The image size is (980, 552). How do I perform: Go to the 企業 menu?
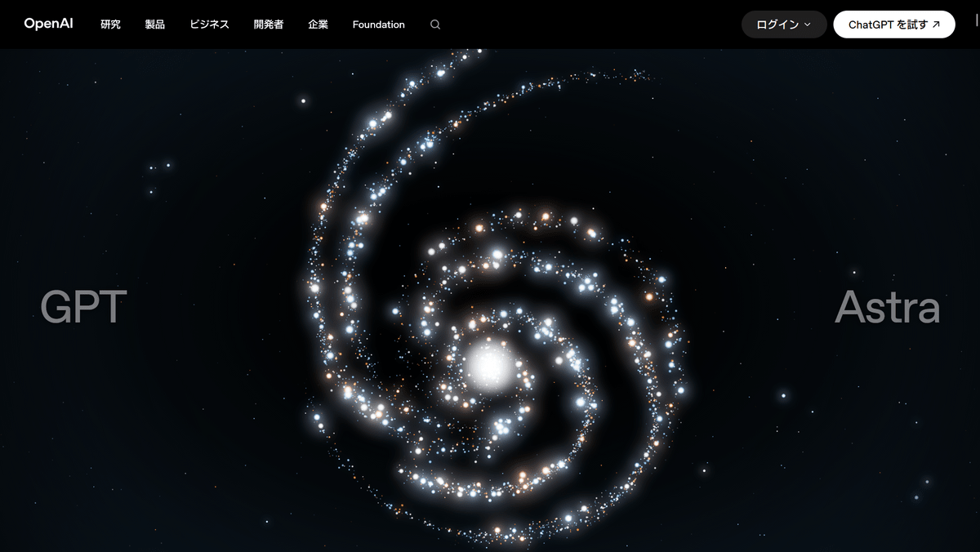[x=318, y=24]
